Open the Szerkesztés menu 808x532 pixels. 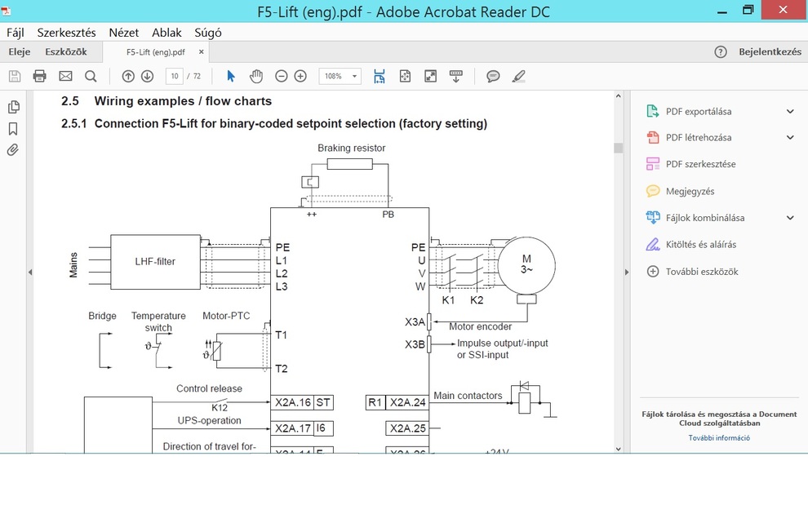(69, 33)
